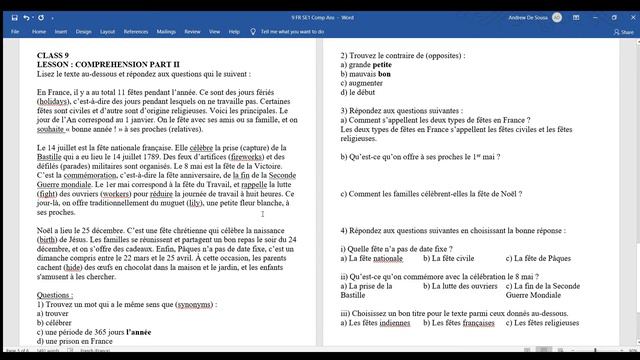The width and height of the screenshot is (640, 360).
Task: Click the heading 'CLASS 9'
Action: click(x=53, y=56)
